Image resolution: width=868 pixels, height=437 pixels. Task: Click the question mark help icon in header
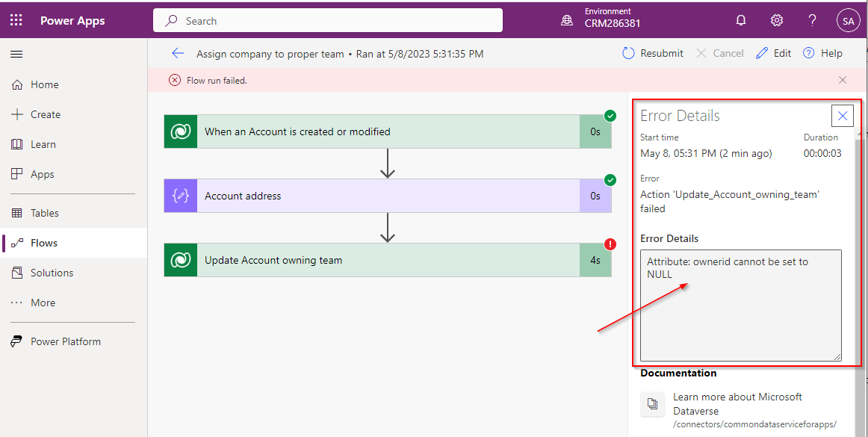[x=813, y=21]
